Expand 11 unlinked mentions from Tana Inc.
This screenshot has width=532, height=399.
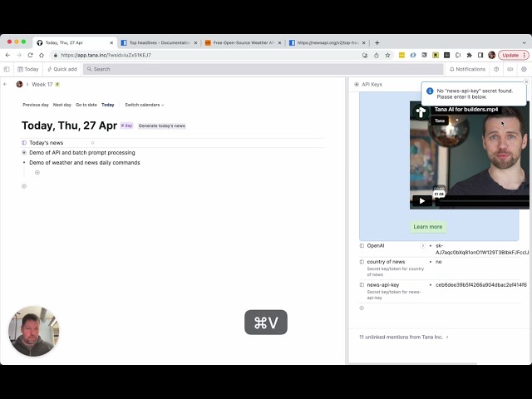point(404,337)
